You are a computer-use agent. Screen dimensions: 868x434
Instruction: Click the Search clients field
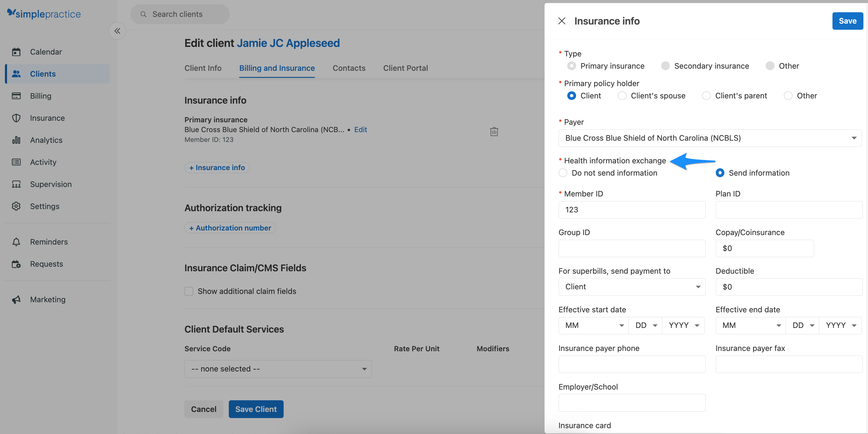180,14
